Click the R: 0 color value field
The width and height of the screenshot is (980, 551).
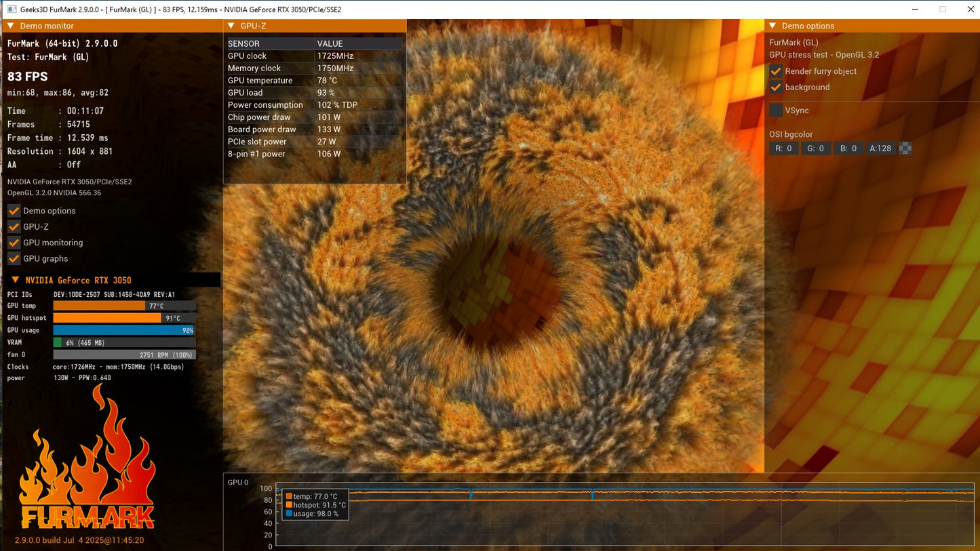coord(783,148)
